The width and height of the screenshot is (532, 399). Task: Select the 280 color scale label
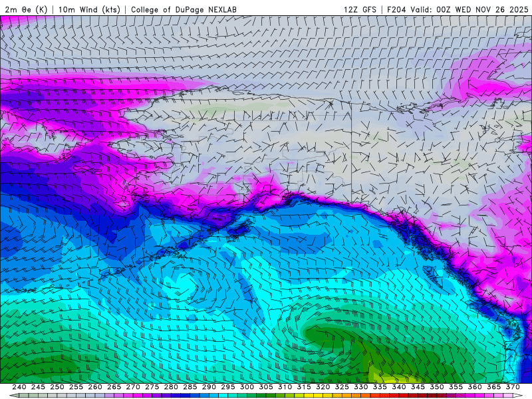[171, 387]
